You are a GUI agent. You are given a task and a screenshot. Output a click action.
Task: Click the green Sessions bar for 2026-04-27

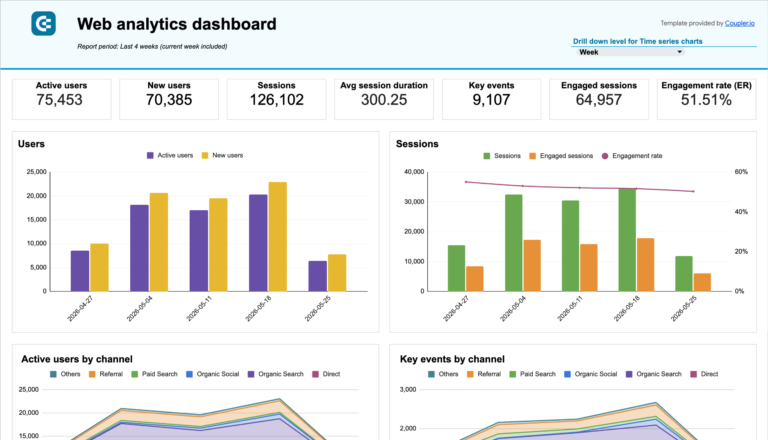[456, 269]
